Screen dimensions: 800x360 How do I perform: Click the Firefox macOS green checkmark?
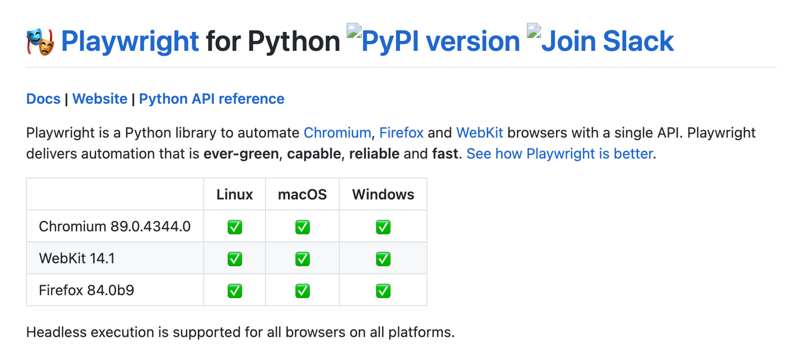tap(302, 291)
